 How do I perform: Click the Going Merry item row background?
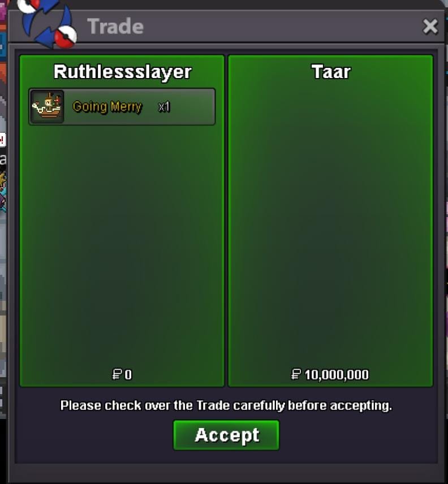122,106
